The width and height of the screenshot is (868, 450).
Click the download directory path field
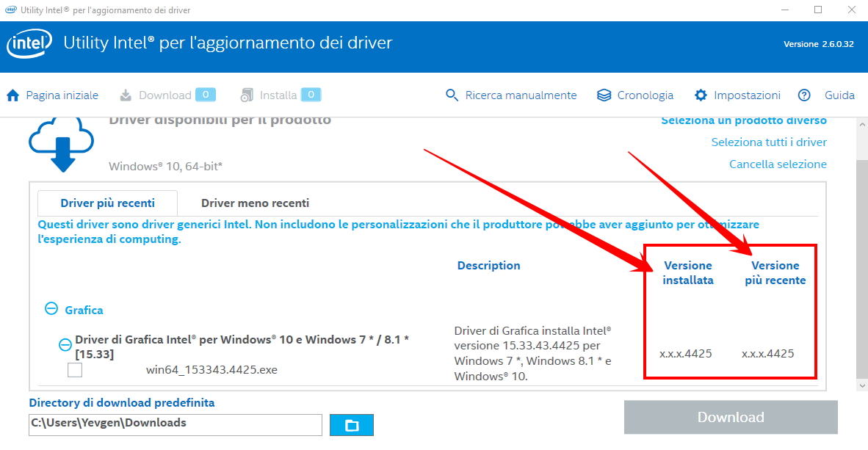click(176, 425)
